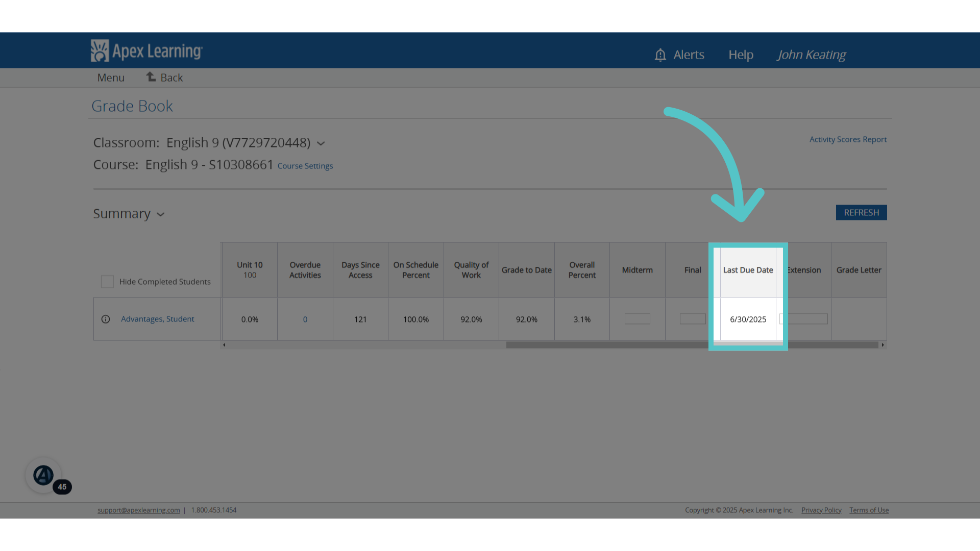Click the On Schedule Percent header

(x=415, y=270)
